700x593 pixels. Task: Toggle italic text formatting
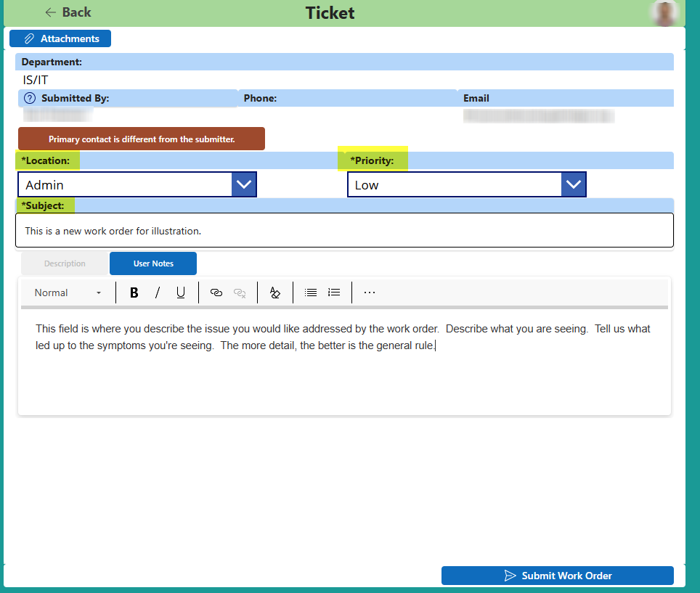pyautogui.click(x=157, y=293)
